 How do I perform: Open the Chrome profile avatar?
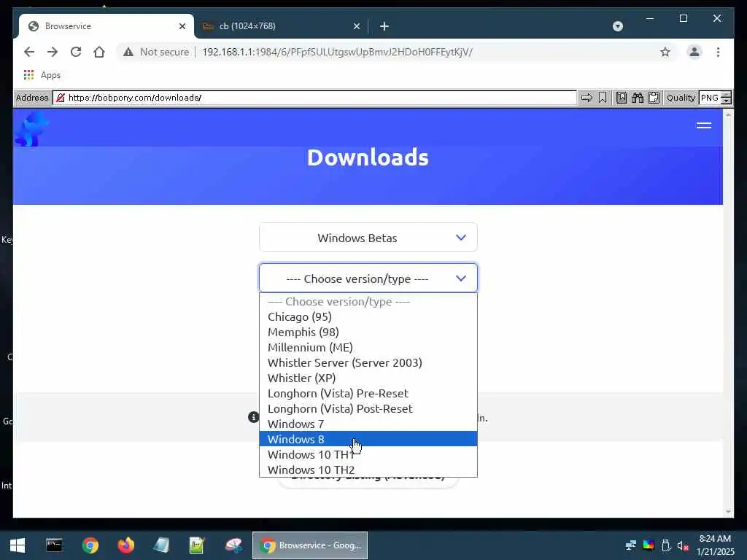694,52
